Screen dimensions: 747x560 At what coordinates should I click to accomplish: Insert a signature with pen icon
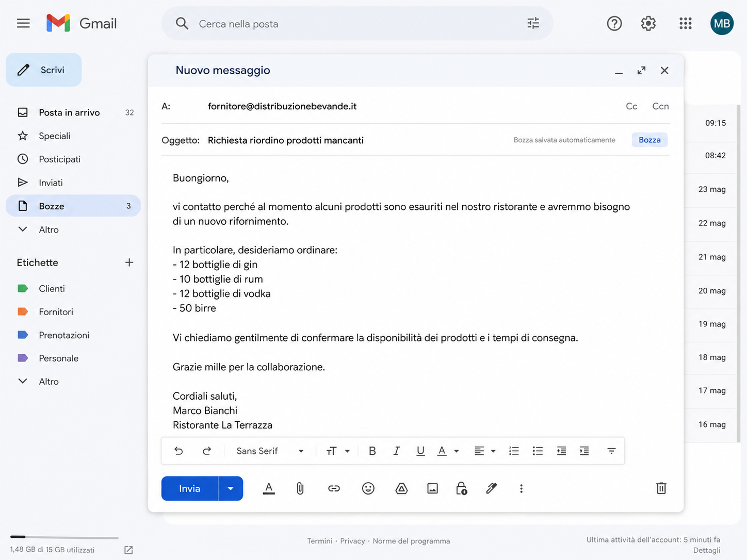tap(491, 488)
